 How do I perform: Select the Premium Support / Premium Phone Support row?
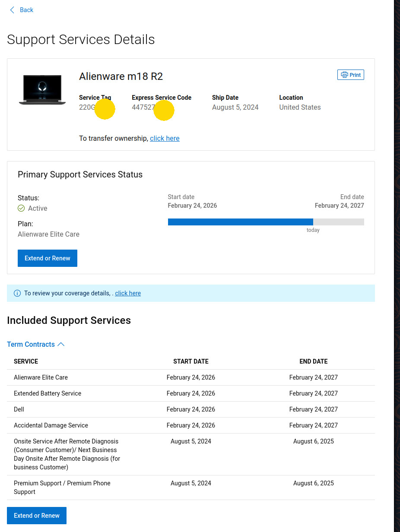tap(191, 488)
